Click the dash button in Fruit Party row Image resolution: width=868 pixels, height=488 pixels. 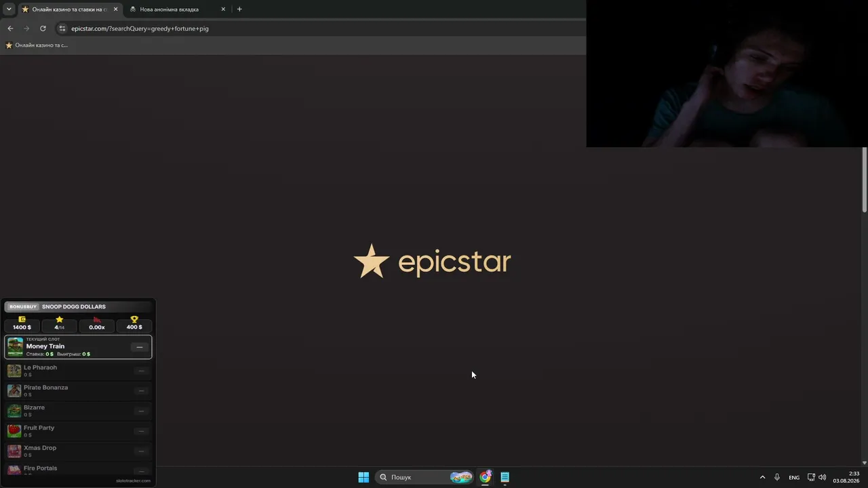point(141,431)
